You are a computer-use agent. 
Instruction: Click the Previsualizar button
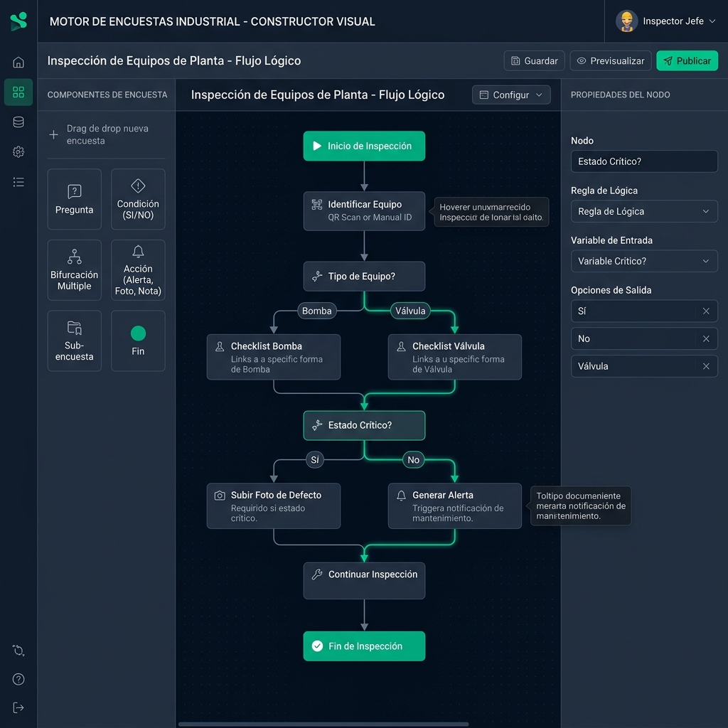tap(611, 61)
